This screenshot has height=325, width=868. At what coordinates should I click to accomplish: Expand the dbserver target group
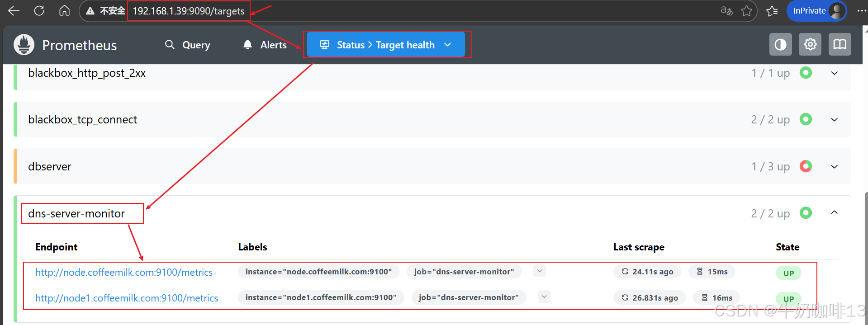pos(835,167)
